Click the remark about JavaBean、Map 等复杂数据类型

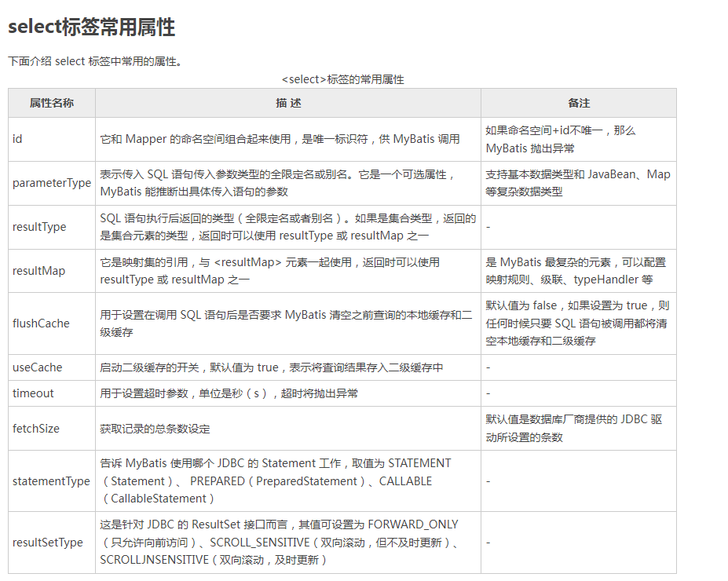coord(577,183)
